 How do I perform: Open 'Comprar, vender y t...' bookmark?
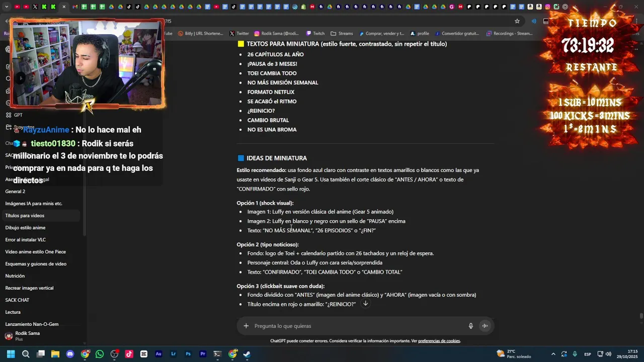pyautogui.click(x=381, y=34)
